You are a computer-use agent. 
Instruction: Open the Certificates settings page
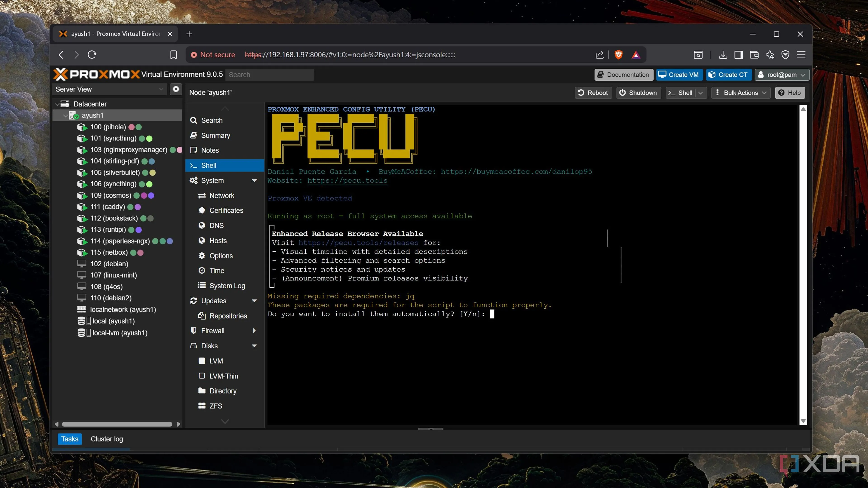click(x=226, y=211)
